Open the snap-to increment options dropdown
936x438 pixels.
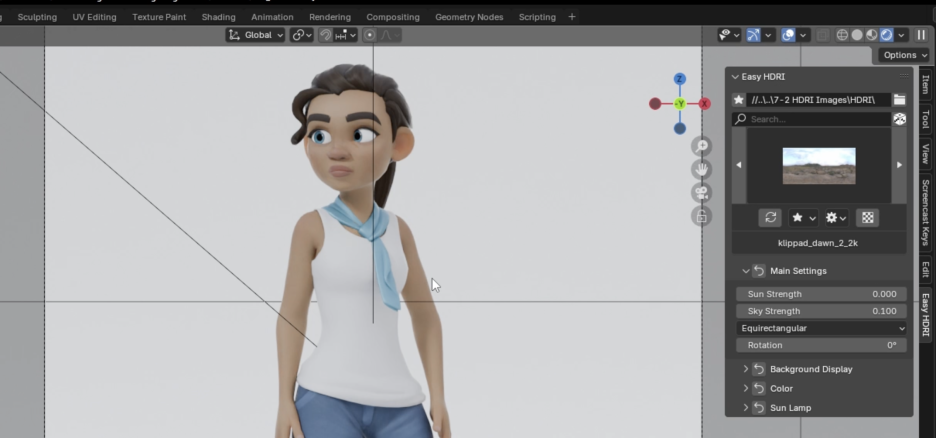346,35
